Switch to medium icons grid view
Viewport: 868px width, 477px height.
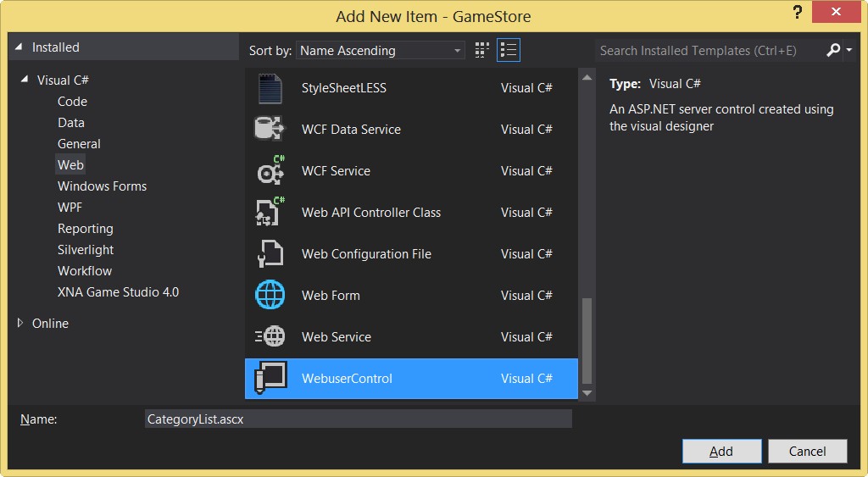tap(482, 50)
